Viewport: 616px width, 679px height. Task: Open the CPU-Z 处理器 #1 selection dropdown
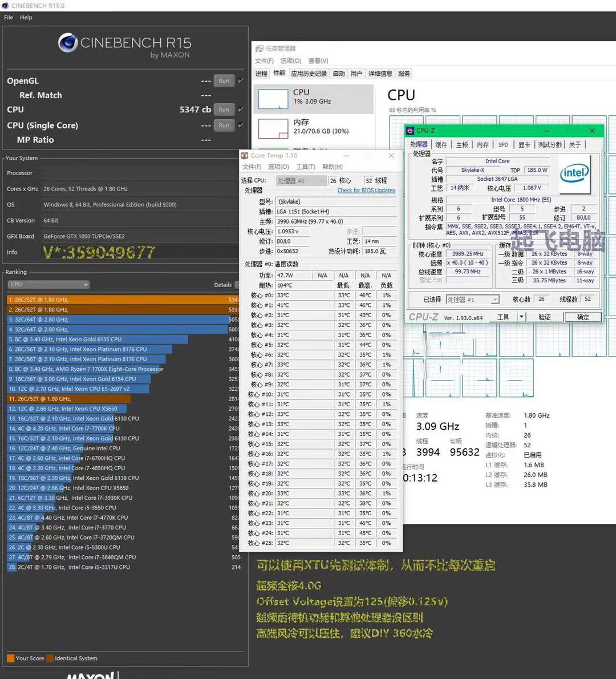coord(473,299)
